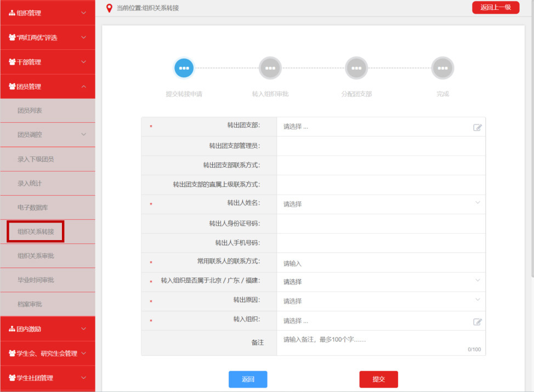Click the 提交转接申请 step circle icon
Image resolution: width=534 pixels, height=392 pixels.
pyautogui.click(x=184, y=68)
